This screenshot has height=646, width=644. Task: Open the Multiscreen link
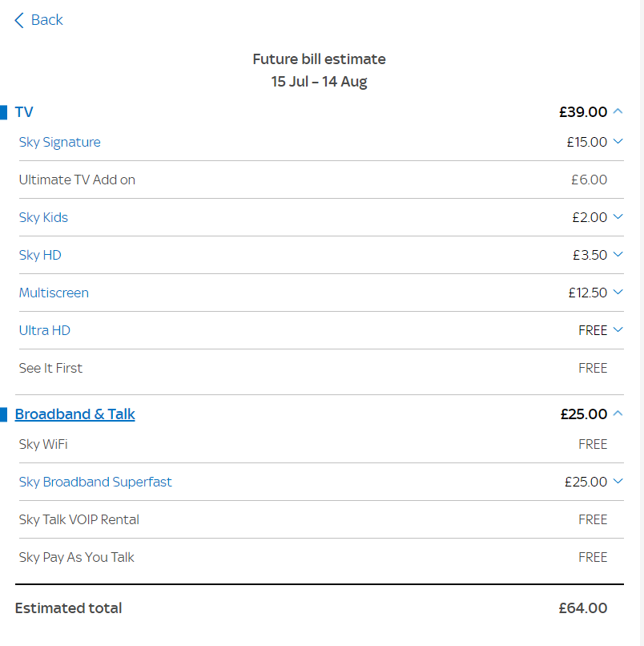point(54,293)
